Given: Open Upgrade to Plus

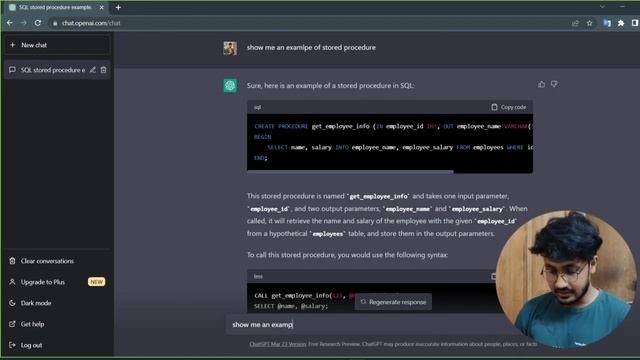Looking at the screenshot, I should (57, 282).
